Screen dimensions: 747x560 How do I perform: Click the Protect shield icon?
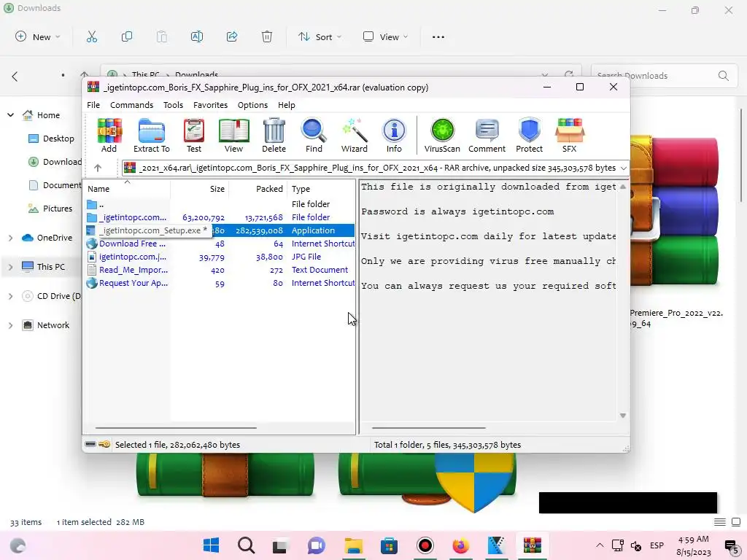click(530, 135)
